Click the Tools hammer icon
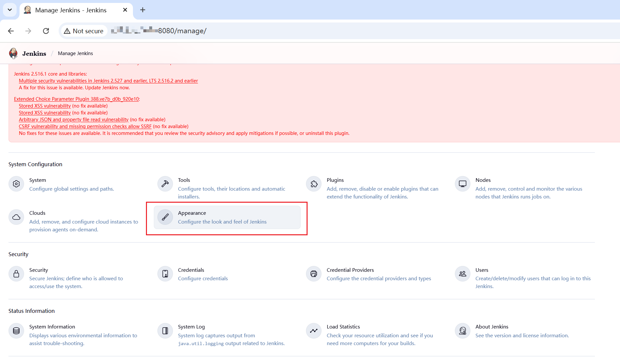 pos(165,184)
